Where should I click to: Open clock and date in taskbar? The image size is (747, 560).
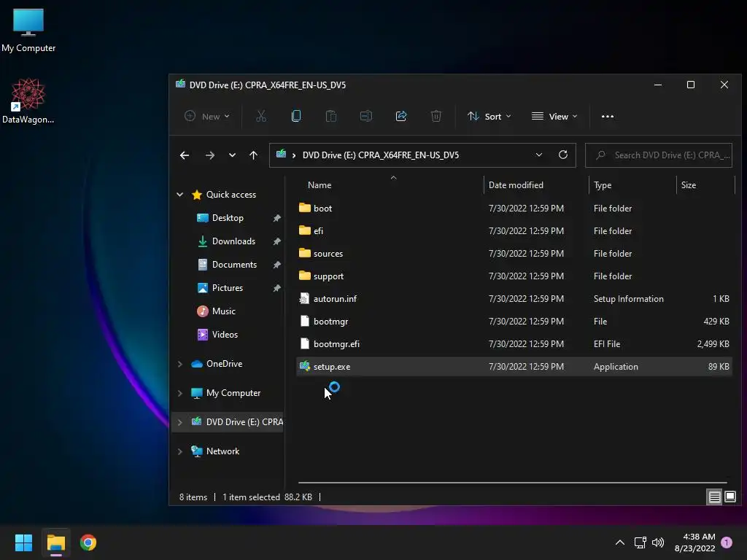(x=694, y=542)
